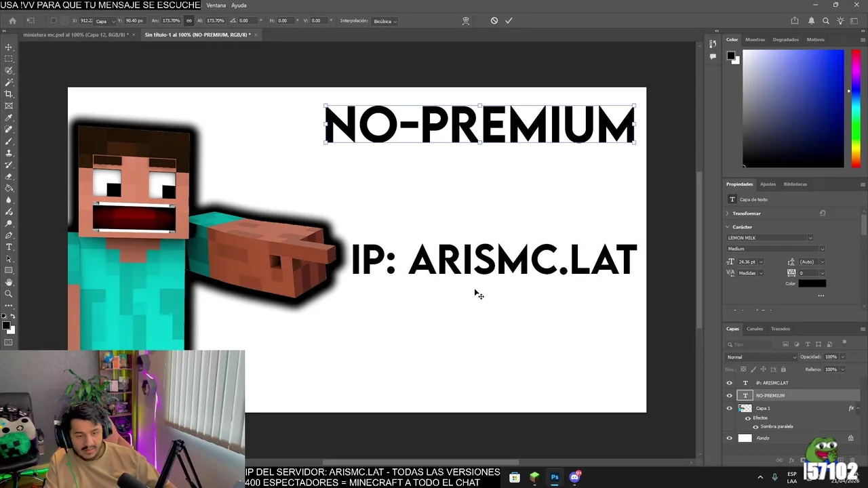Reset transform icon in Transformar section
The width and height of the screenshot is (868, 488).
(x=823, y=213)
